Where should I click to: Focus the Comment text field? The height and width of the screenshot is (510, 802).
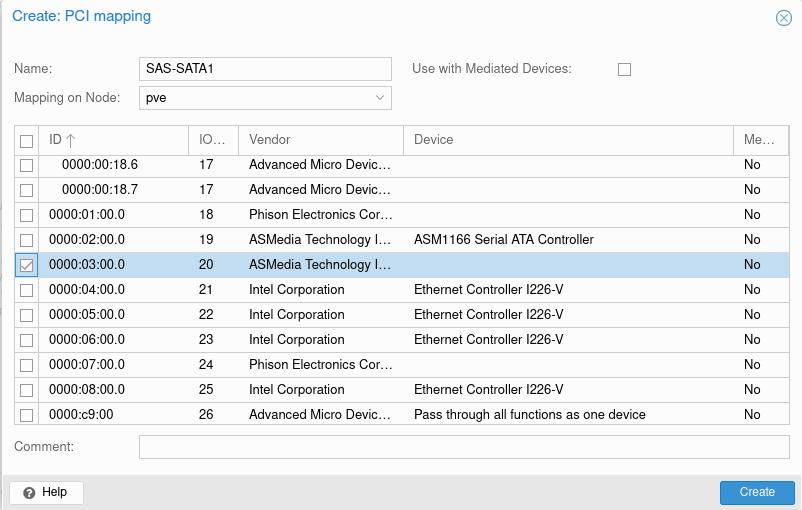pyautogui.click(x=463, y=447)
